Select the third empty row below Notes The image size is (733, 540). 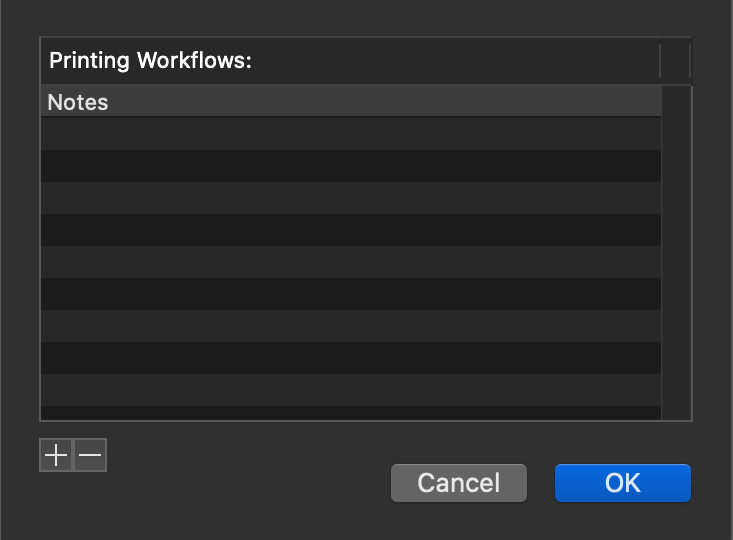pos(351,198)
